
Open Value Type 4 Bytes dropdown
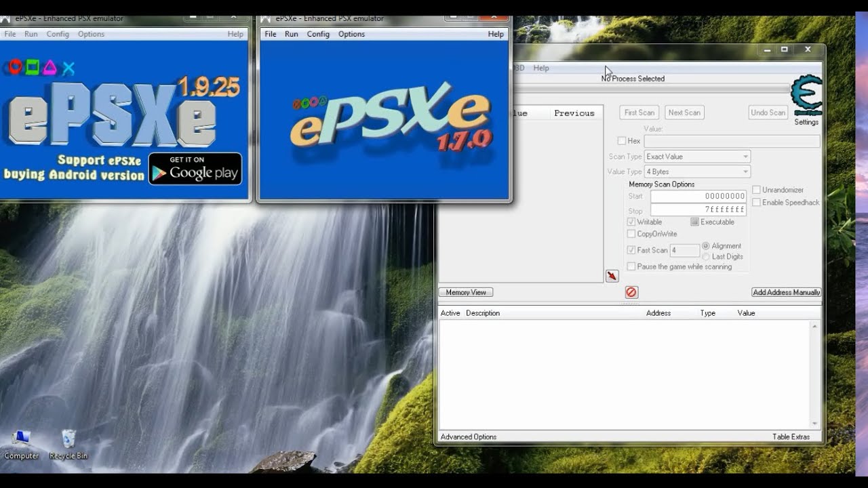(x=697, y=172)
